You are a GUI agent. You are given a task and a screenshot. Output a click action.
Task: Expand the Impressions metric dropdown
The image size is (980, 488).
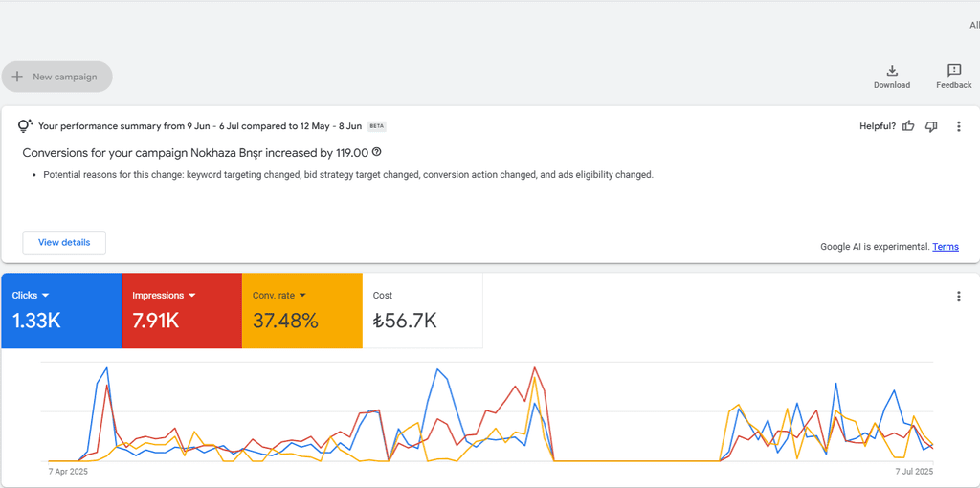[x=191, y=296]
